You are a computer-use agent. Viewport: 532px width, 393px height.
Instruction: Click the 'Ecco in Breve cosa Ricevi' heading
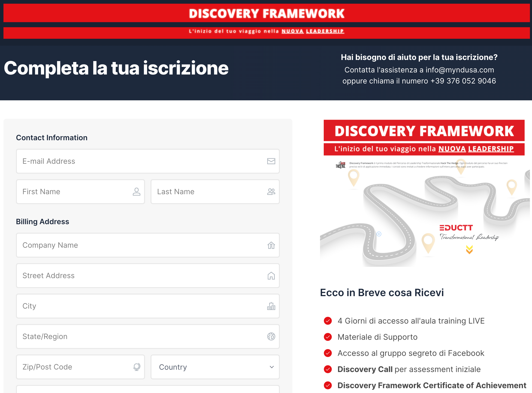(382, 293)
